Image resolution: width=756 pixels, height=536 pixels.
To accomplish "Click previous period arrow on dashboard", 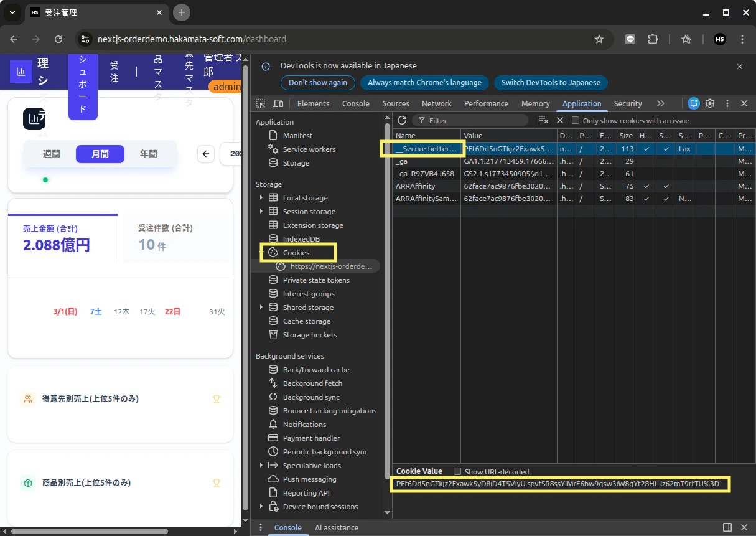I will (x=206, y=154).
